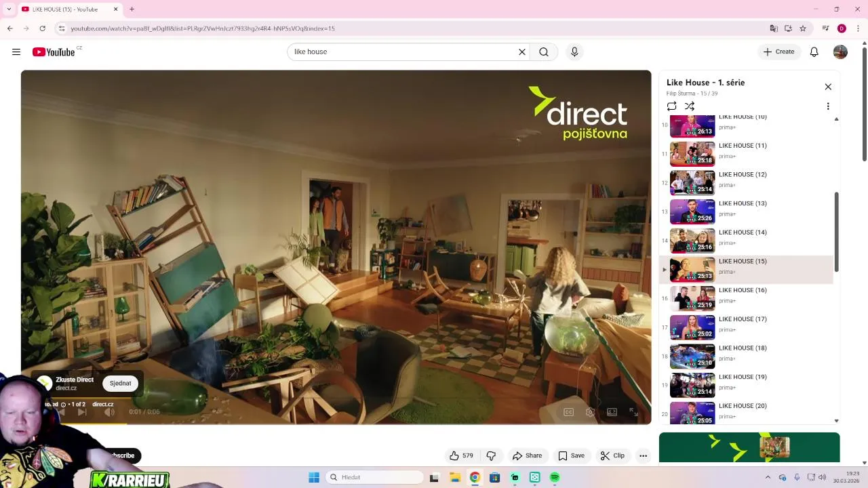This screenshot has height=488, width=868.
Task: Go back in browser history
Action: [9, 28]
